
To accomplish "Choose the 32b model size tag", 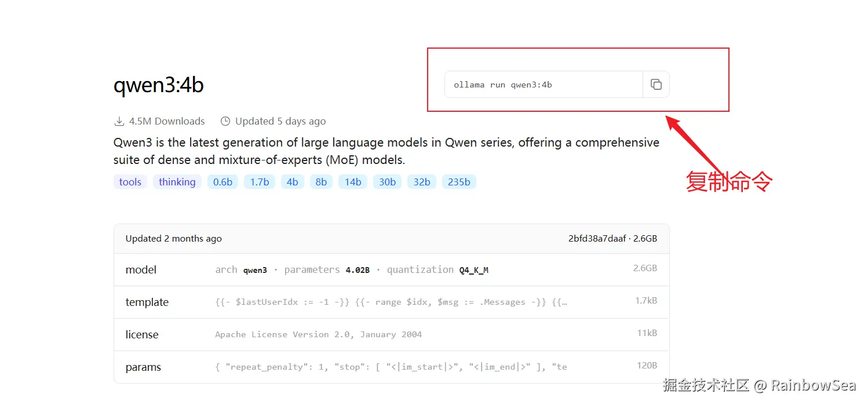I will pyautogui.click(x=422, y=182).
